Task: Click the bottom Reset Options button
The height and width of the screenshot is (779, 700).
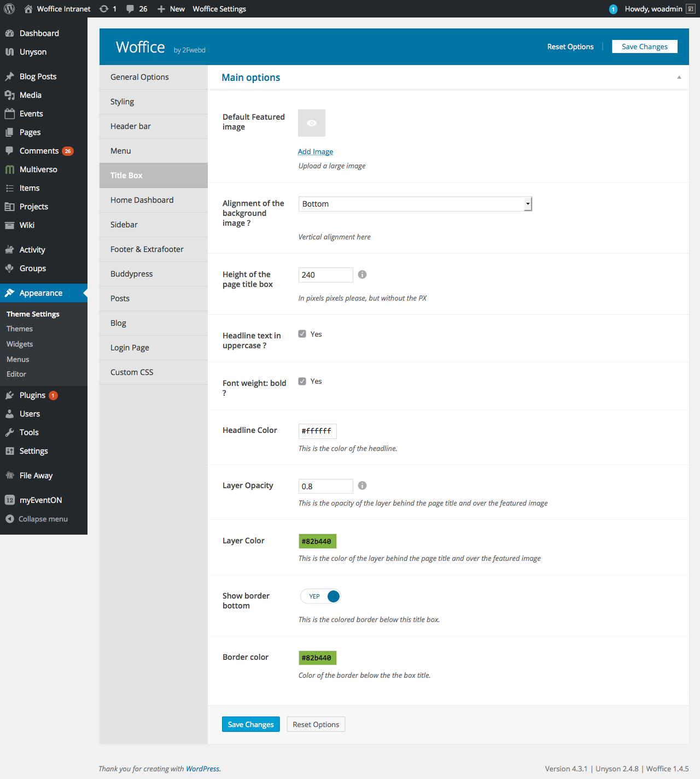Action: point(316,724)
